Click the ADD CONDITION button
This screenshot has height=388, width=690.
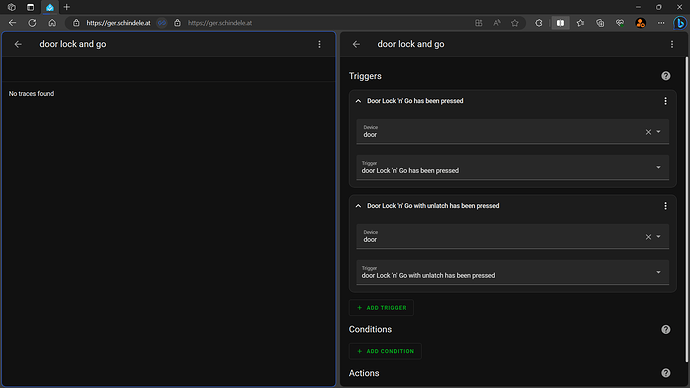[385, 351]
